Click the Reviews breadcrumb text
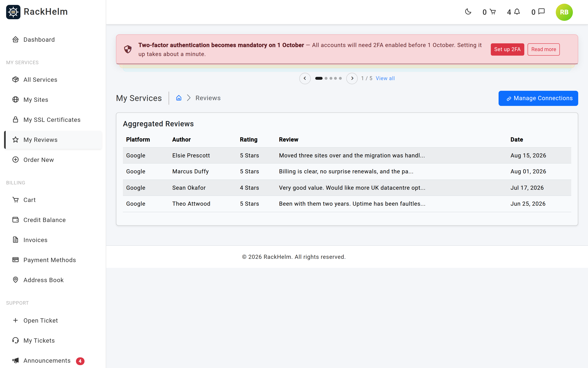 click(208, 98)
